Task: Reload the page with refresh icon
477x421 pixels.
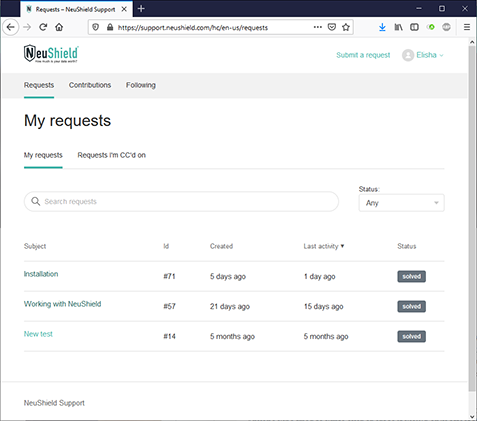Action: coord(43,27)
